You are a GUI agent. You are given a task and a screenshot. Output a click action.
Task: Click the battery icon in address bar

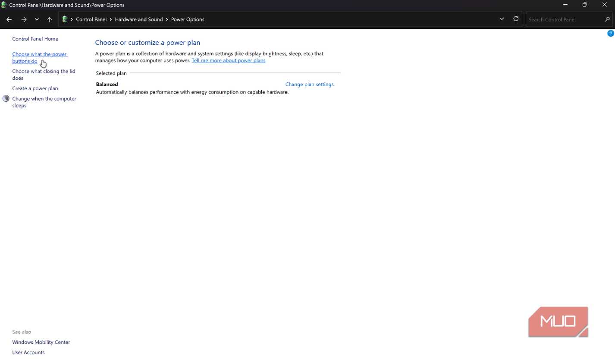[x=65, y=19]
